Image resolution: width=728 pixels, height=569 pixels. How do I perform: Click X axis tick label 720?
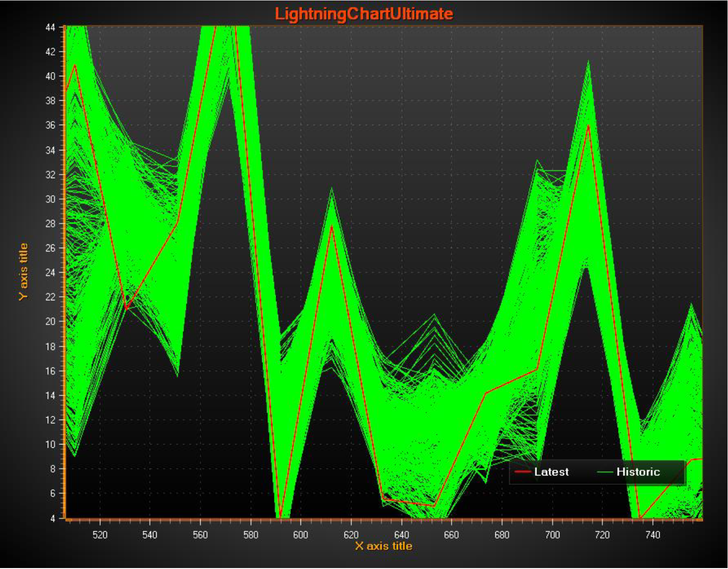602,535
